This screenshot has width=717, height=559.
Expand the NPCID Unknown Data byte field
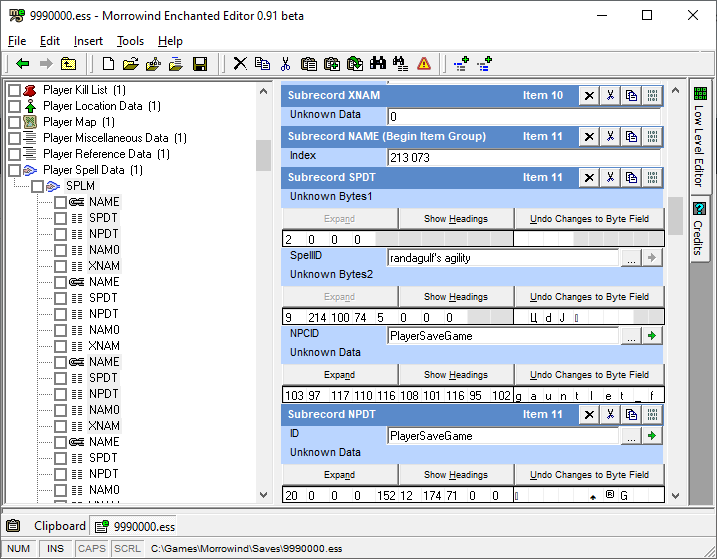tap(340, 375)
